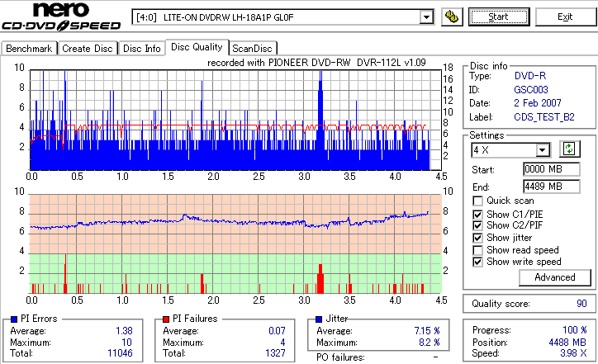Uncheck Show C1/PIE option
Viewport: 598px width, 364px height.
pos(477,215)
